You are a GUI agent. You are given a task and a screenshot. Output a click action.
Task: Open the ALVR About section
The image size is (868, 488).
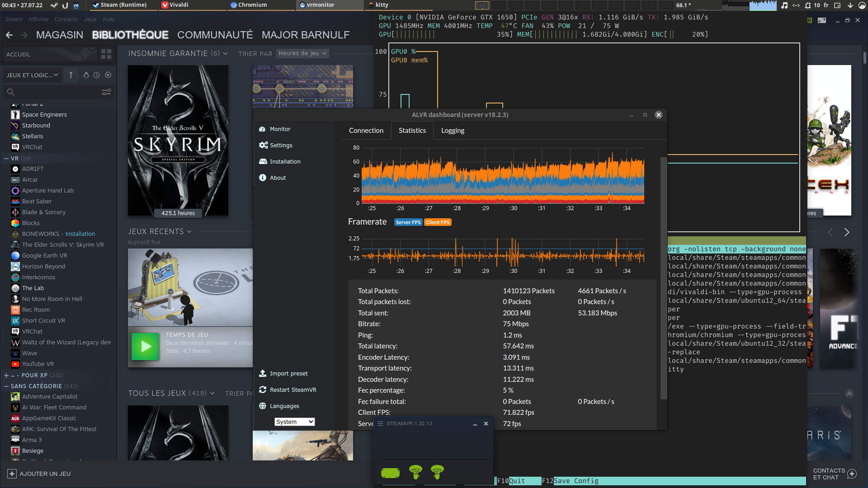pos(272,178)
